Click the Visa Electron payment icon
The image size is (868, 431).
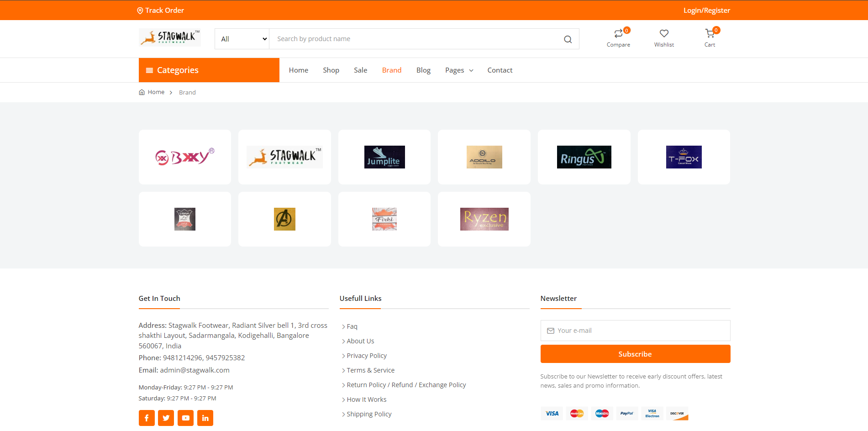(x=652, y=414)
